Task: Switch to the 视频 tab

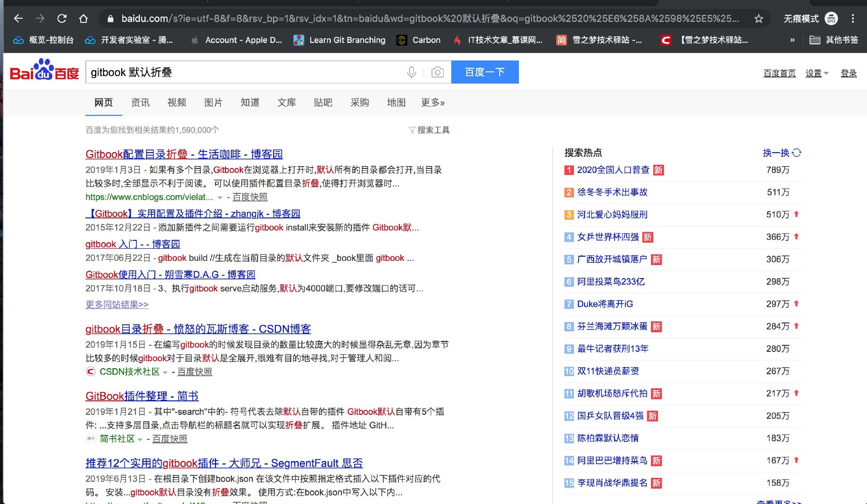Action: pos(176,103)
